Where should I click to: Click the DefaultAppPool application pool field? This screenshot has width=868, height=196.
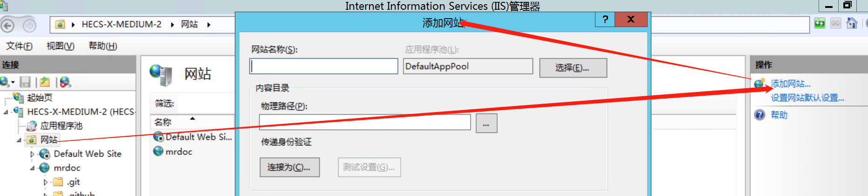pos(468,66)
